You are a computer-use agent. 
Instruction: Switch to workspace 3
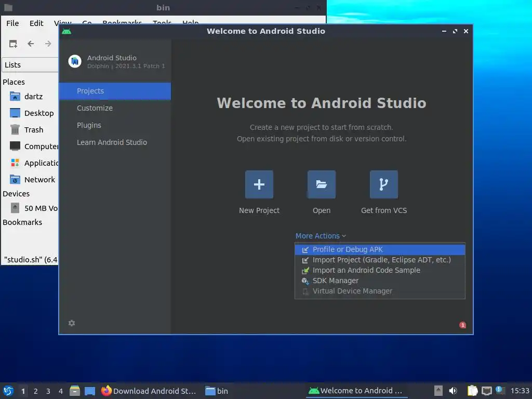point(48,391)
